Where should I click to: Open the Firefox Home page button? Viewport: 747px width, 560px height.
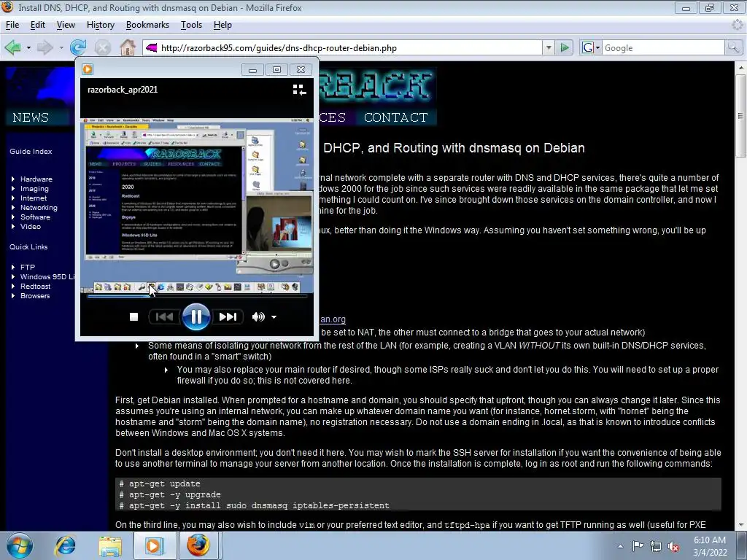pyautogui.click(x=127, y=47)
